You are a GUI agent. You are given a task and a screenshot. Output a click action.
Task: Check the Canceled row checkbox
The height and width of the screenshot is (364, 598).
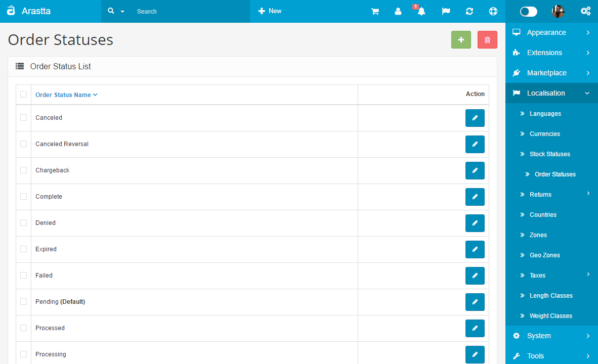pos(24,118)
